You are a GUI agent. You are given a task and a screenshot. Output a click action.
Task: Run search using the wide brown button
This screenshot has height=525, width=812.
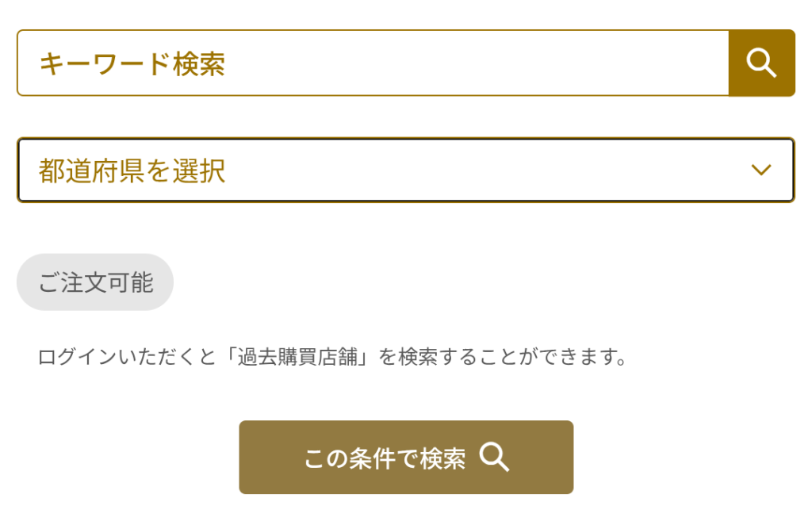[406, 458]
